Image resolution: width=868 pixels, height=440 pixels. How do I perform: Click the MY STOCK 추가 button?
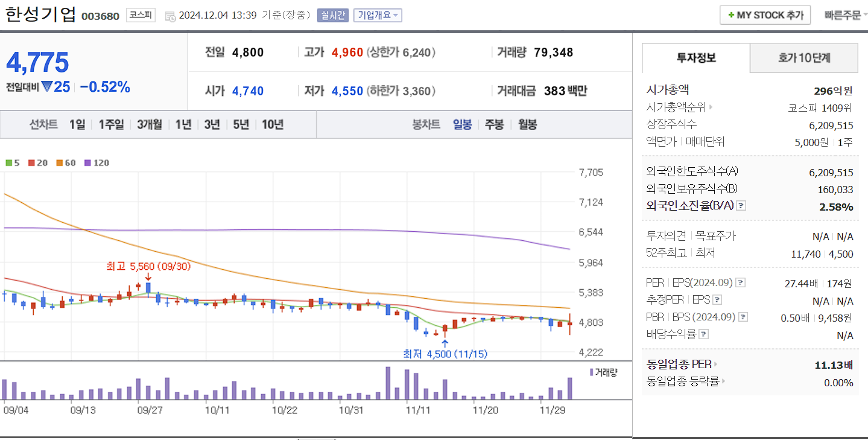[x=765, y=14]
